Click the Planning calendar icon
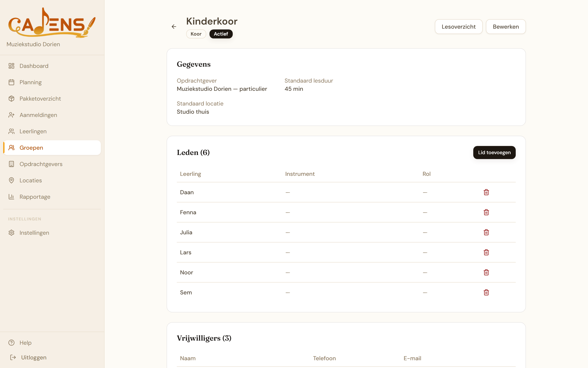The height and width of the screenshot is (368, 588). coord(11,82)
